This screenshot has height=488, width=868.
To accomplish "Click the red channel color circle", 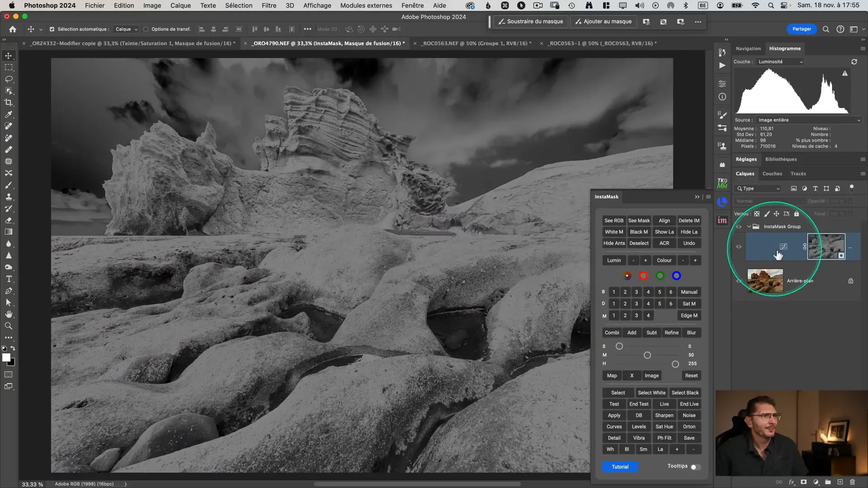I will tap(643, 276).
